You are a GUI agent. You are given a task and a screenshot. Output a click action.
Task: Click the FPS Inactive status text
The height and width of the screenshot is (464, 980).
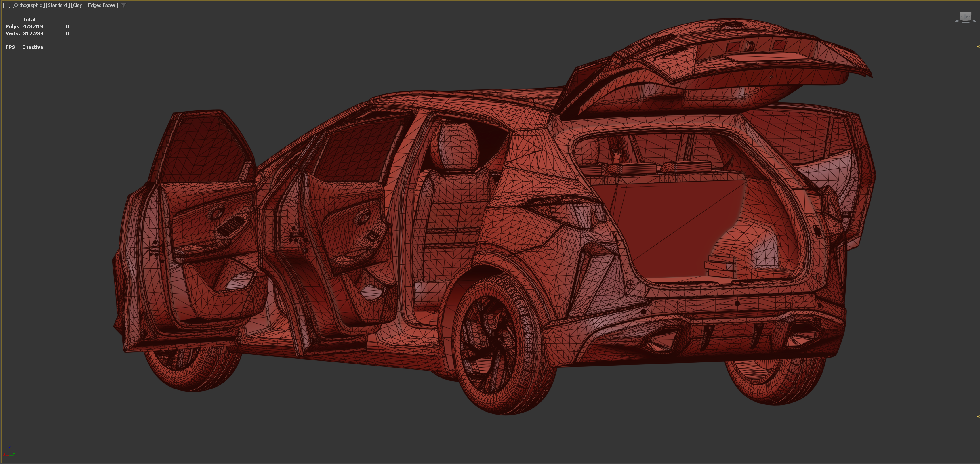pos(33,47)
